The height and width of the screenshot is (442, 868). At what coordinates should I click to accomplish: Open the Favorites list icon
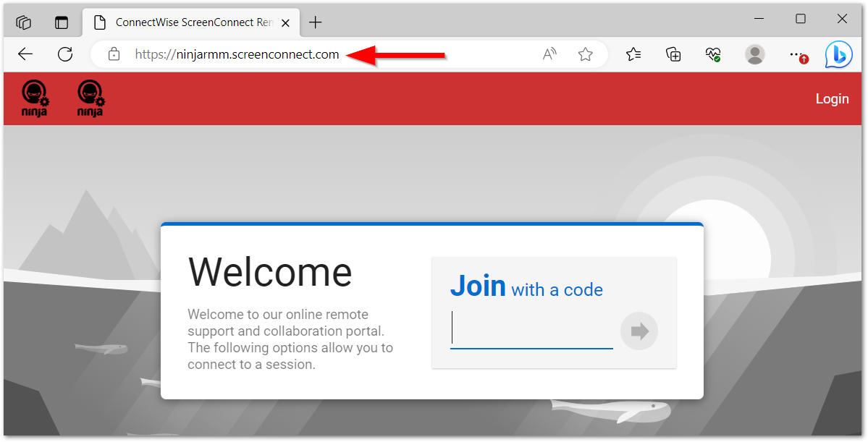click(x=633, y=54)
